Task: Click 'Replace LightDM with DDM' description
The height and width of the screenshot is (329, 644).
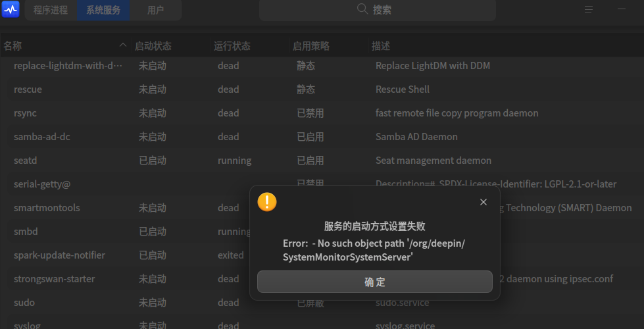Action: (x=433, y=66)
